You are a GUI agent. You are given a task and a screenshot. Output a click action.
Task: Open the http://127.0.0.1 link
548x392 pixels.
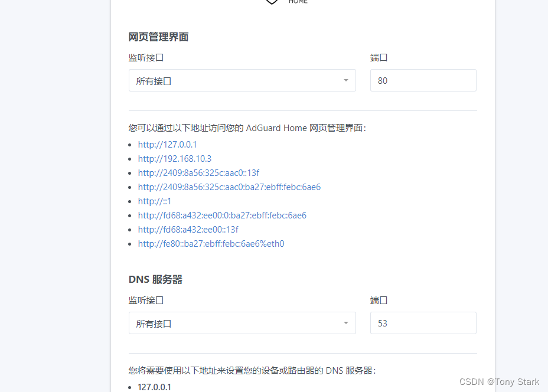[x=167, y=145]
